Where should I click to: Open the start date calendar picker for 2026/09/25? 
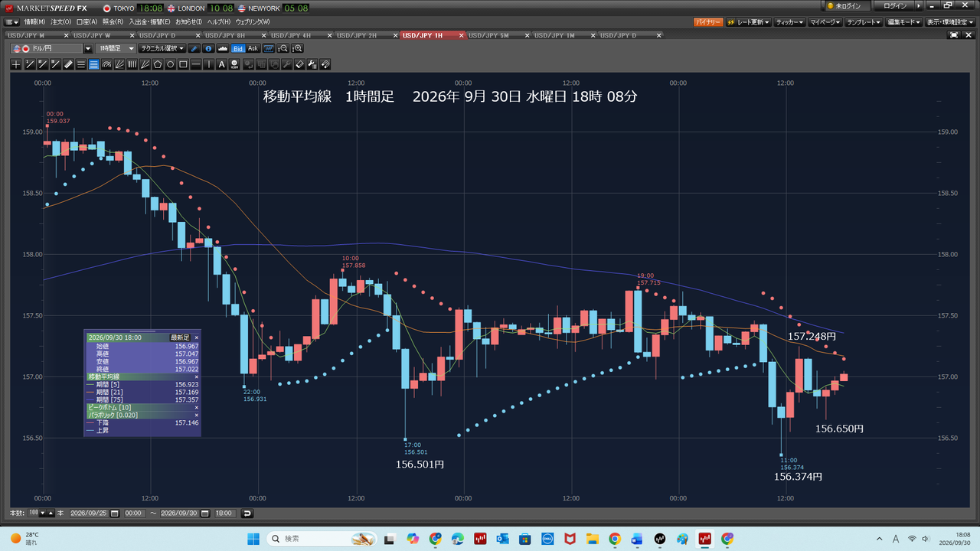(114, 513)
